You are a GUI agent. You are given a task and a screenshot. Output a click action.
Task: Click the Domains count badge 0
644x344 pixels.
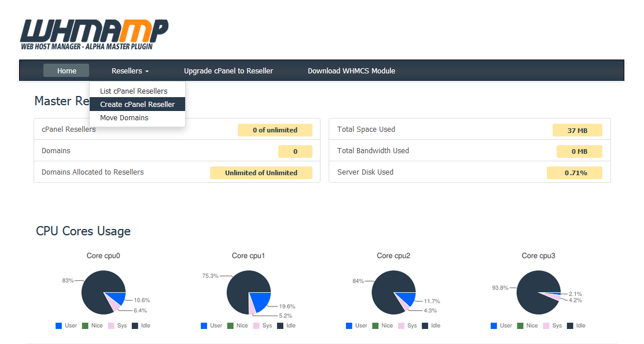tap(295, 151)
